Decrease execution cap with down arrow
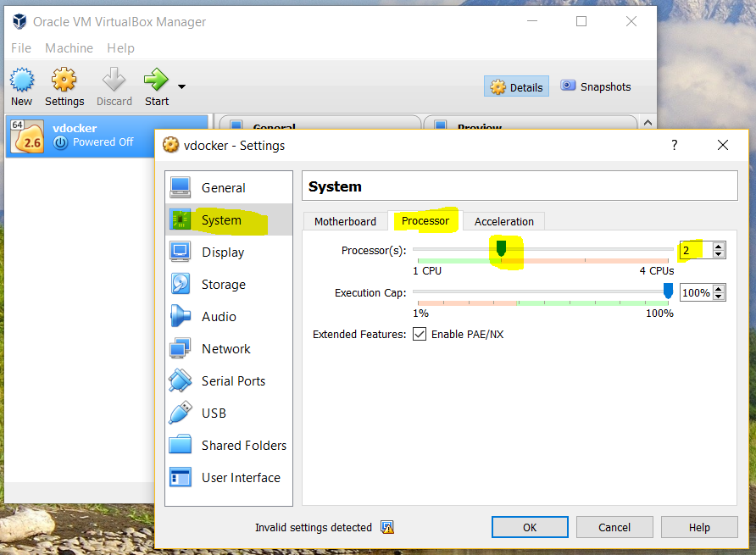Viewport: 756px width, 555px height. click(719, 296)
